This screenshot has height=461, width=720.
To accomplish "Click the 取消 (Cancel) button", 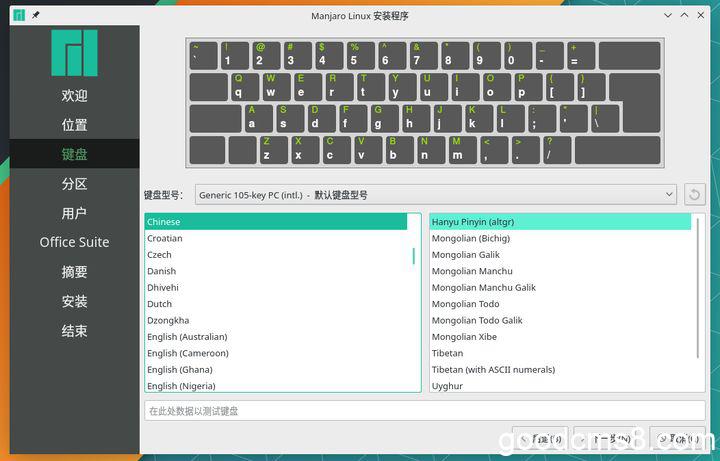I will (x=677, y=439).
